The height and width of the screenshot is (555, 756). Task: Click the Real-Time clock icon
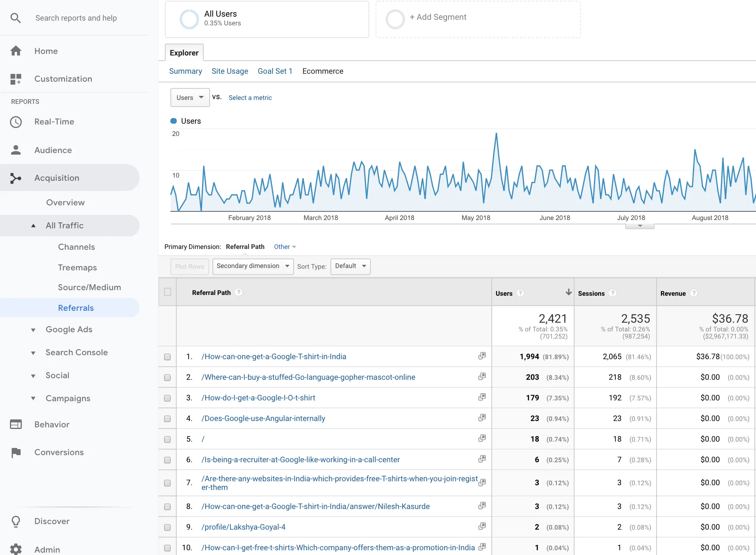coord(16,122)
